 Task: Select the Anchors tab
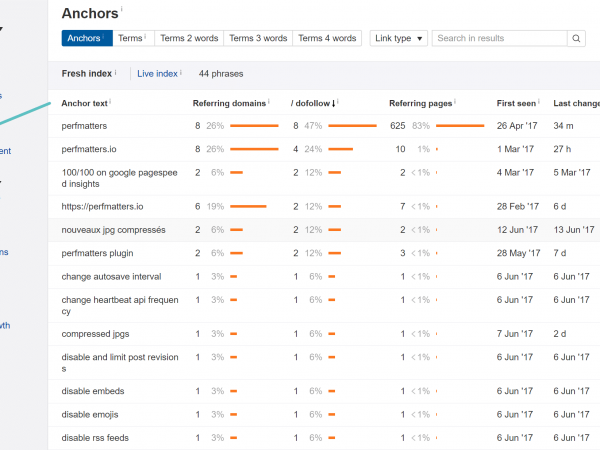tap(85, 39)
